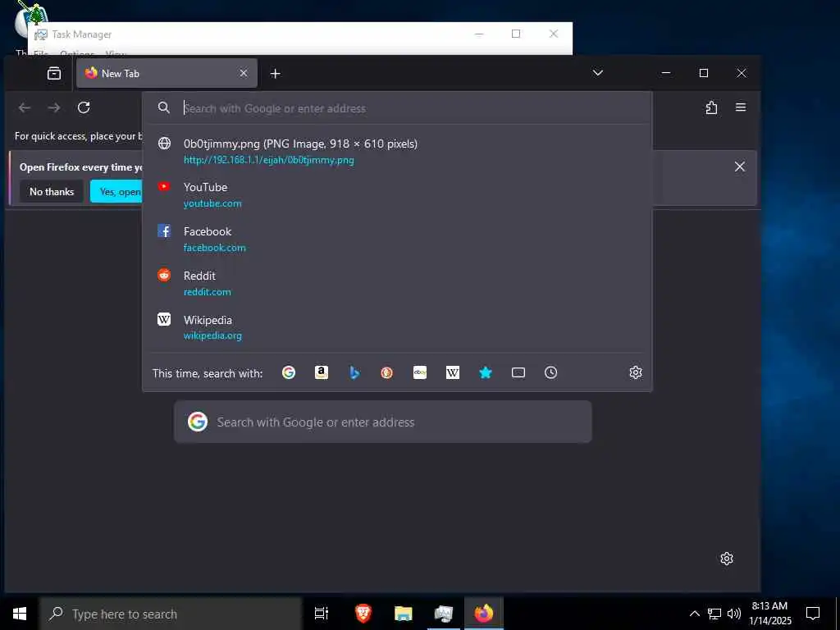Dismiss the Open Firefox notification bar
Image resolution: width=840 pixels, height=630 pixels.
740,167
